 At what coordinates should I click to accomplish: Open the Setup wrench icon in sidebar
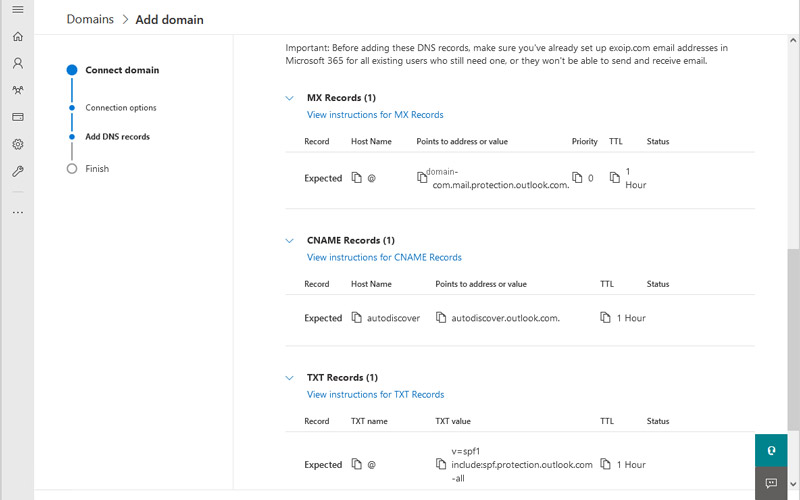18,171
